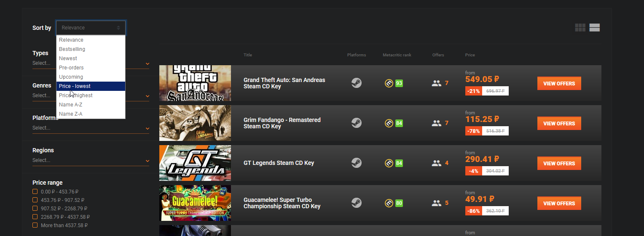644x236 pixels.
Task: Click Steam platform icon for Grim Fandango
Action: (357, 123)
